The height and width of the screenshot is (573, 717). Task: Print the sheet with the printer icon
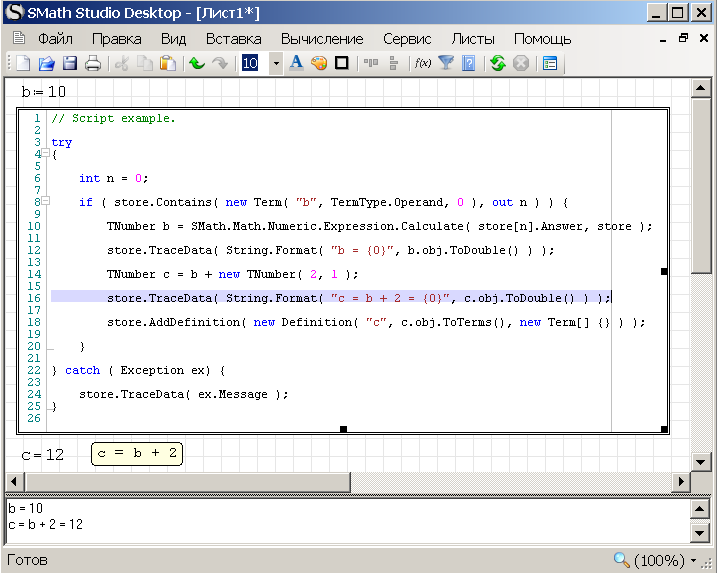pyautogui.click(x=92, y=63)
